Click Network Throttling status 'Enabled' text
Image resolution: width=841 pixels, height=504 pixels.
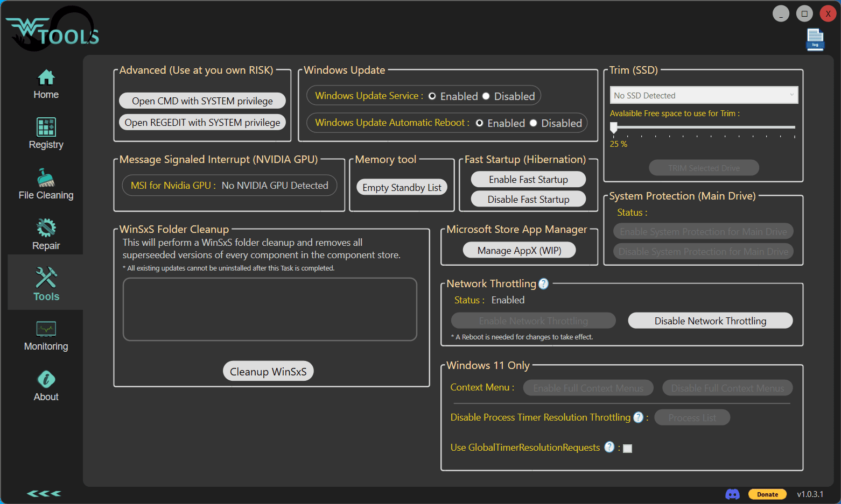click(x=508, y=300)
